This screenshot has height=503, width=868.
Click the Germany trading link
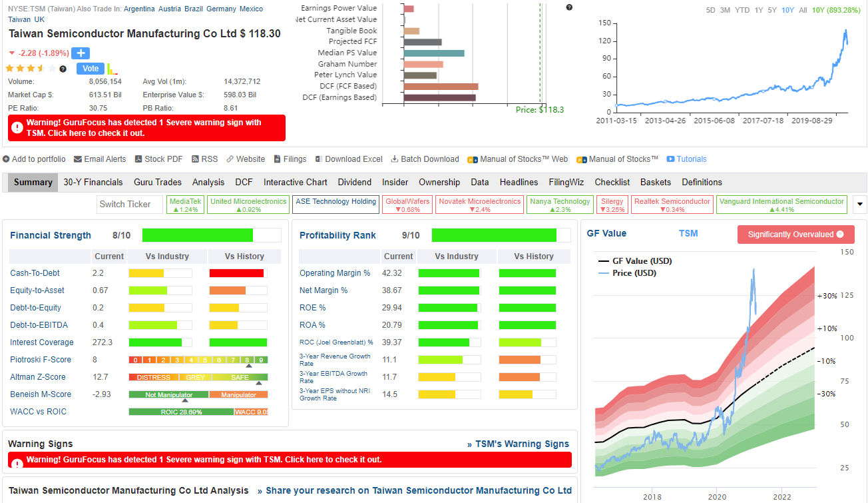pos(222,9)
